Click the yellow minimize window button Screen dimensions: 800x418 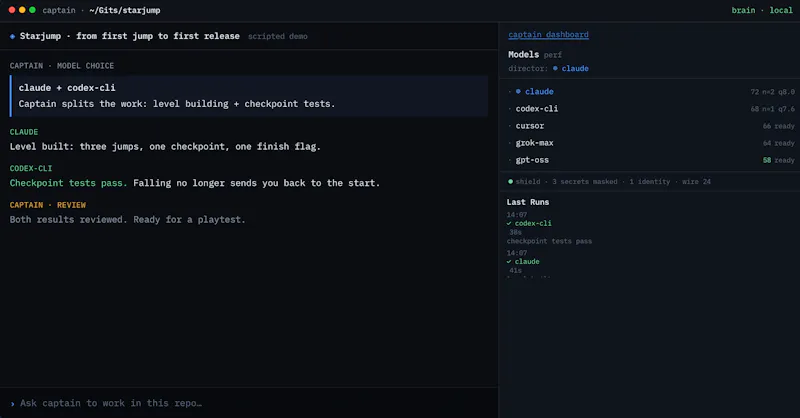coord(22,10)
